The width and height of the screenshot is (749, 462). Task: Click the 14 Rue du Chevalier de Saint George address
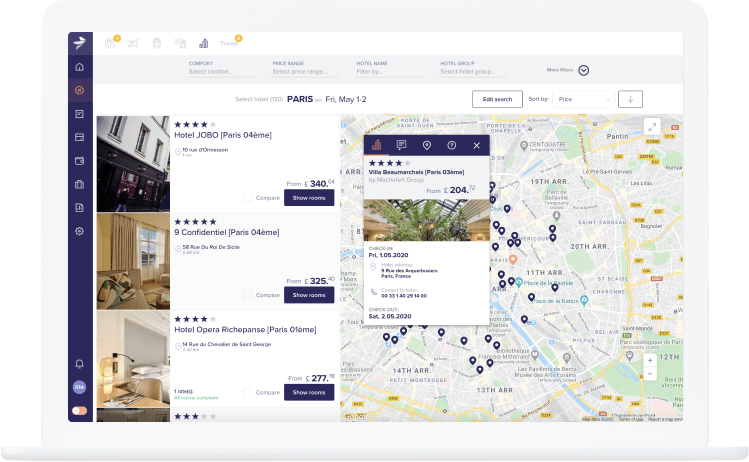tap(226, 344)
